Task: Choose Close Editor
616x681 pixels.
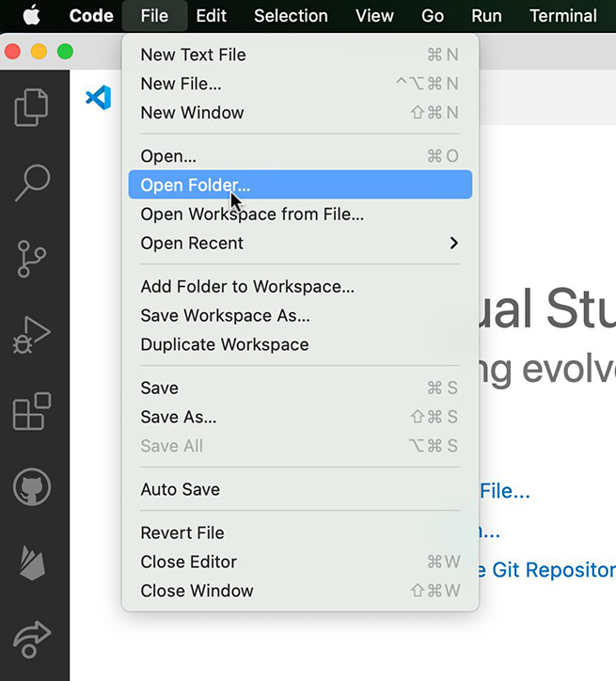Action: [x=300, y=562]
